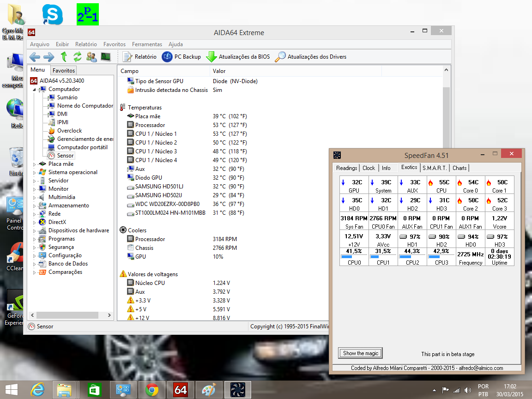The image size is (532, 399).
Task: Open SpeedFan S.M.A.R.T. tab
Action: (x=435, y=168)
